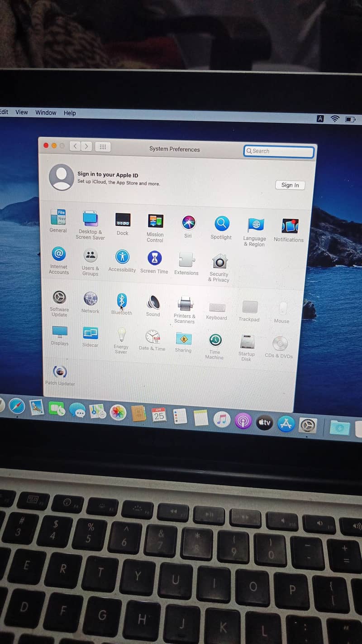Open the Help menu
The height and width of the screenshot is (644, 362).
point(70,113)
